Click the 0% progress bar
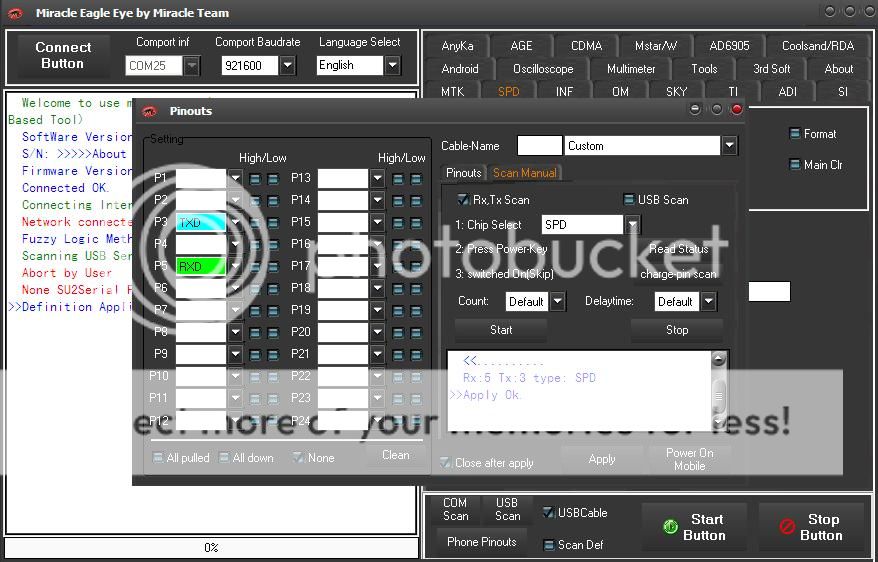This screenshot has width=878, height=562. point(211,547)
